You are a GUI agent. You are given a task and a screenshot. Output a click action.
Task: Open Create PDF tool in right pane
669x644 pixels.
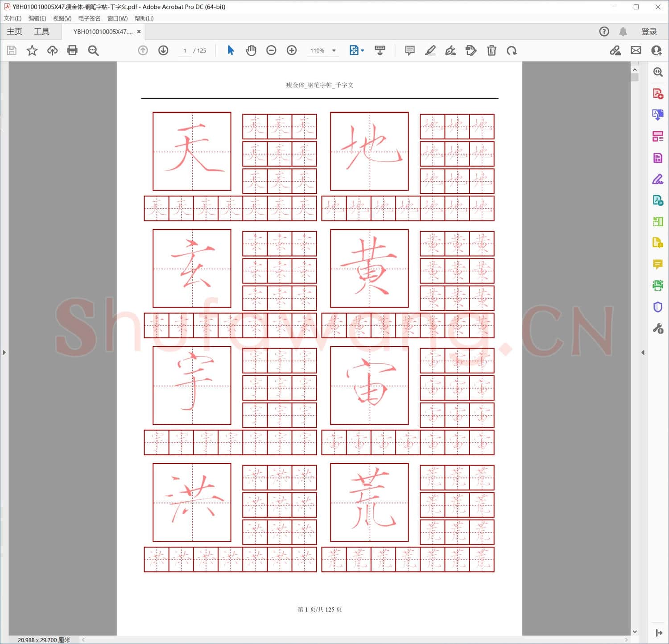[x=658, y=94]
